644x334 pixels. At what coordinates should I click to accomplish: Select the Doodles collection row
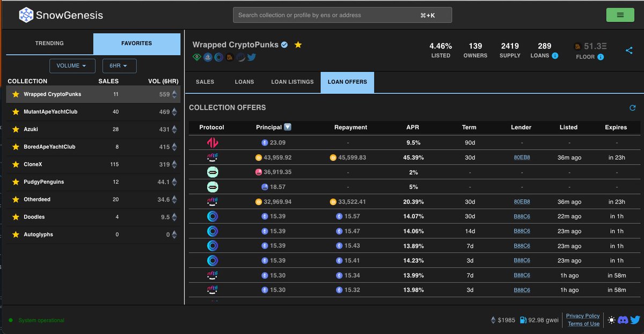93,217
